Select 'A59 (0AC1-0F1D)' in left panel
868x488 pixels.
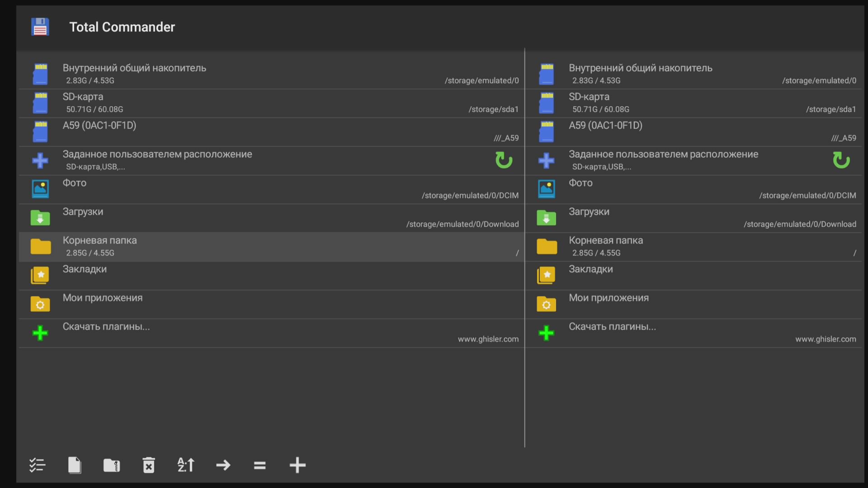click(99, 126)
